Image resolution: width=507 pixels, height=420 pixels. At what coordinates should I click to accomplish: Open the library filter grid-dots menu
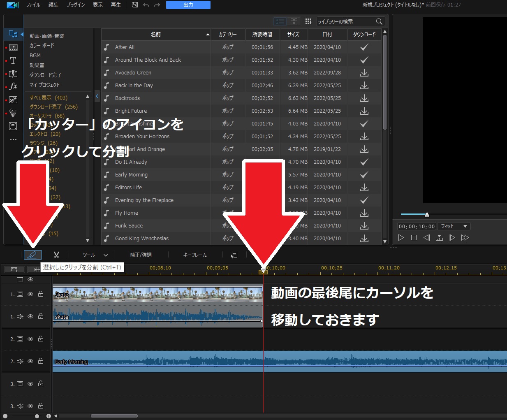(x=308, y=21)
